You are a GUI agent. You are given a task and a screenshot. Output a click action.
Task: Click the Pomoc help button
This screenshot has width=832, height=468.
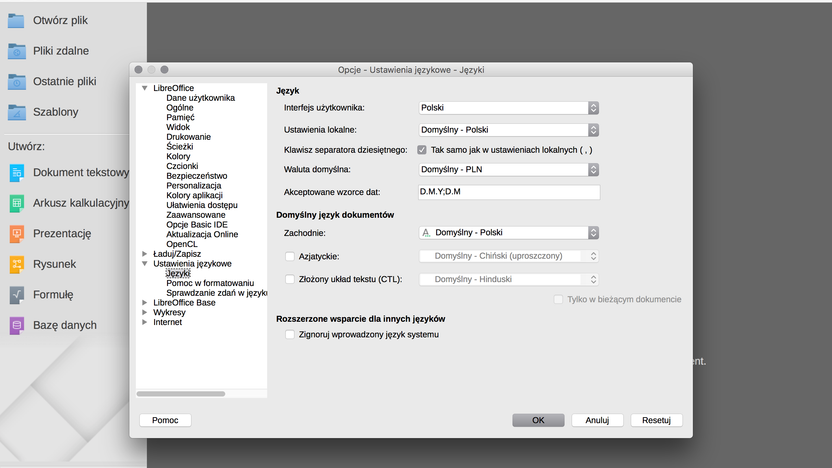165,420
